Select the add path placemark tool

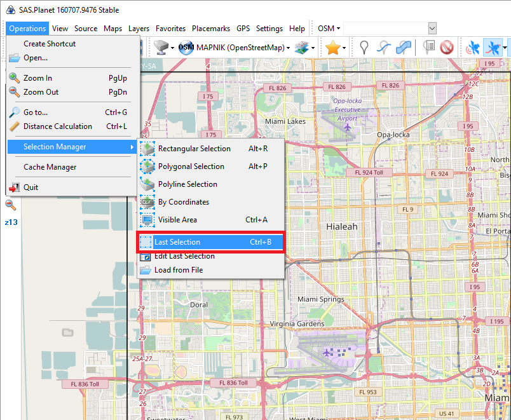384,48
